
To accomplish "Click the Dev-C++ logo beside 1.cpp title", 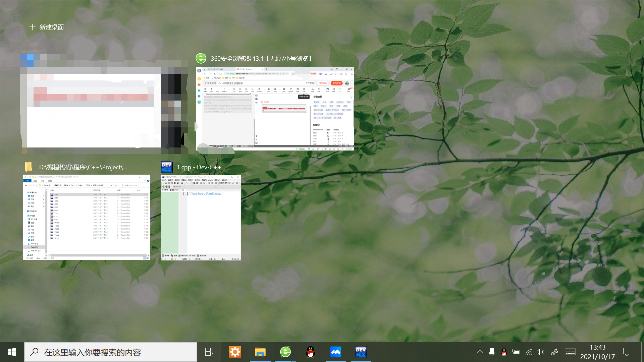I will point(167,167).
